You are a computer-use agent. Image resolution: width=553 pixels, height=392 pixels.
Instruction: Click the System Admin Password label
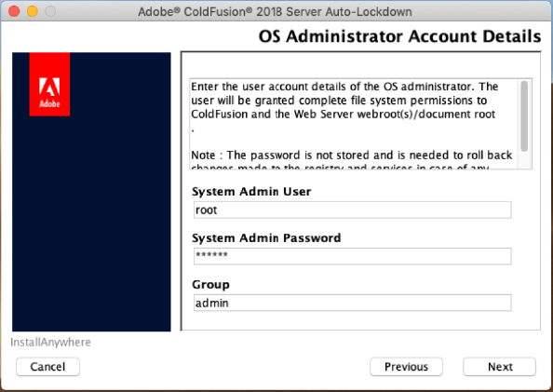(x=266, y=238)
